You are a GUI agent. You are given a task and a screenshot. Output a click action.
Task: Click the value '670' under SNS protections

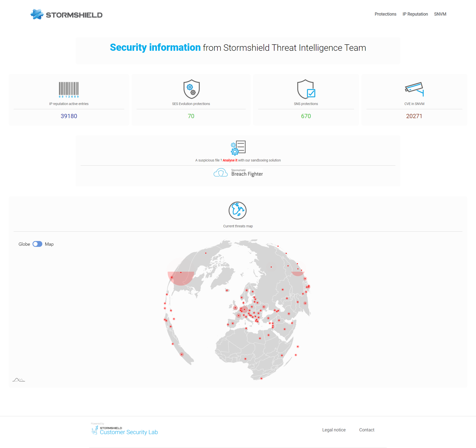(306, 116)
